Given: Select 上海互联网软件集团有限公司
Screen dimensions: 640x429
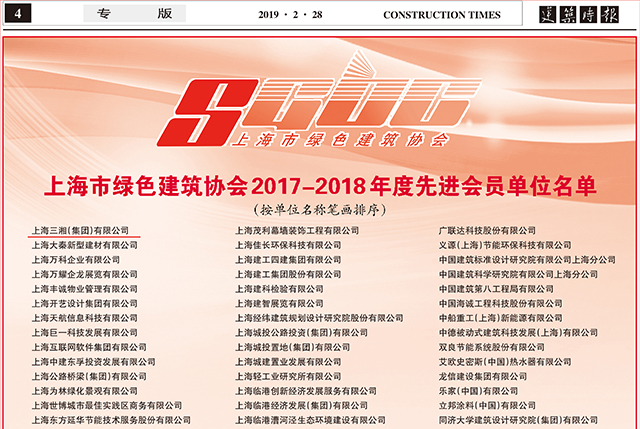Looking at the screenshot, I should pos(89,347).
